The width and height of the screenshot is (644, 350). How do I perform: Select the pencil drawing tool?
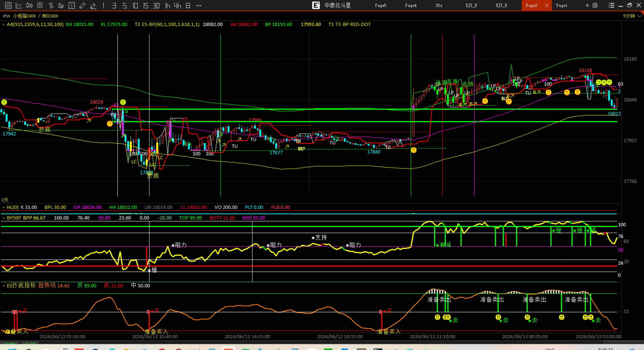(x=82, y=5)
